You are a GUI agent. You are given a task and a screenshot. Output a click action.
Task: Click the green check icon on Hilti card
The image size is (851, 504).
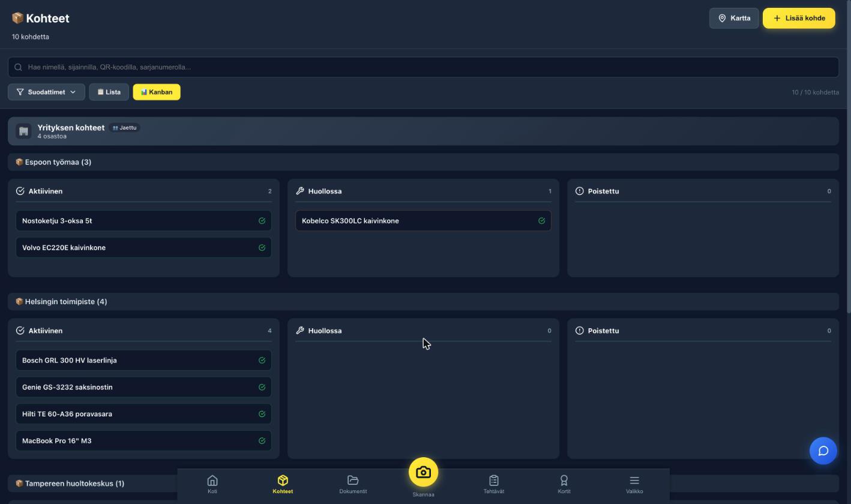[262, 414]
